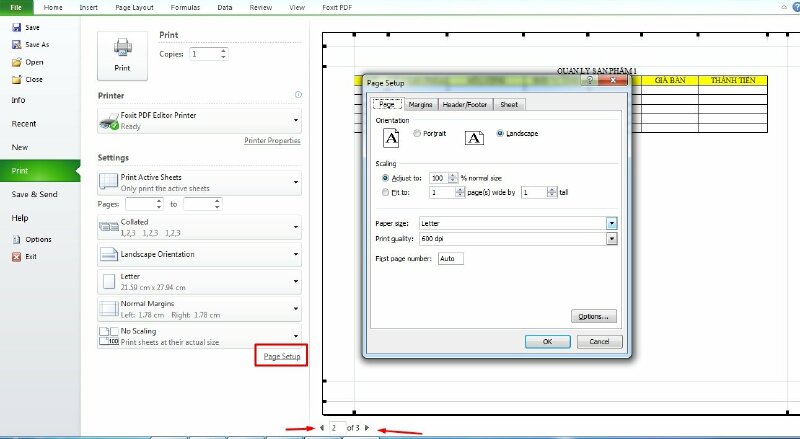The width and height of the screenshot is (800, 439).
Task: Go to previous preview page arrow
Action: tap(322, 428)
